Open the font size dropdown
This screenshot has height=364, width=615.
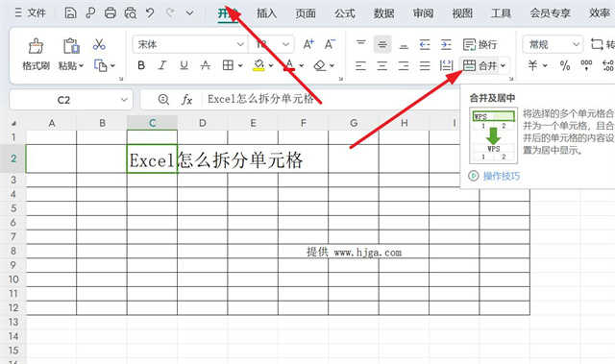point(286,44)
